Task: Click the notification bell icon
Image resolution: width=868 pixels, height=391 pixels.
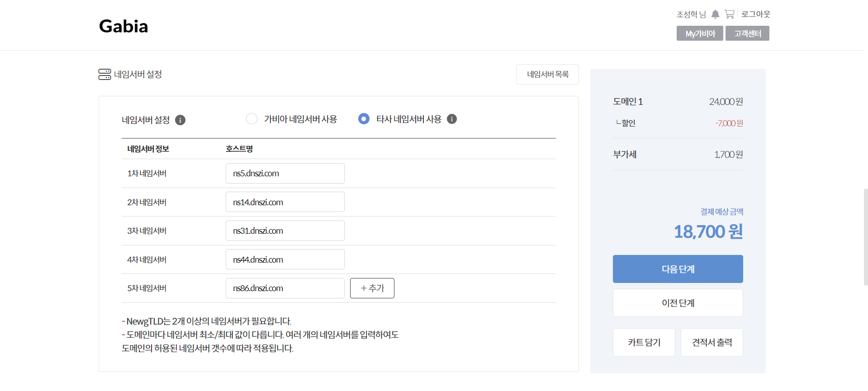Action: tap(715, 14)
